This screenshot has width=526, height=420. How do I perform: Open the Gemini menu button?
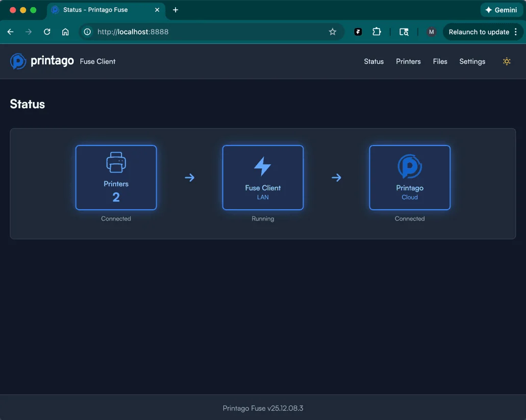click(502, 10)
